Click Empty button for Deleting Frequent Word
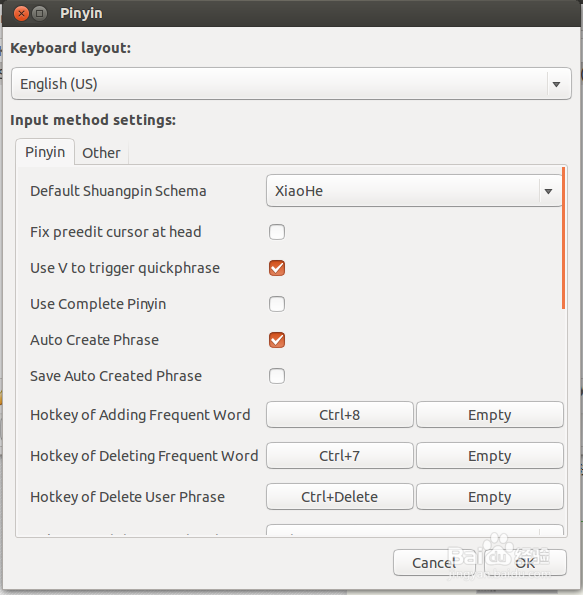Viewport: 583px width, 595px height. click(x=490, y=456)
